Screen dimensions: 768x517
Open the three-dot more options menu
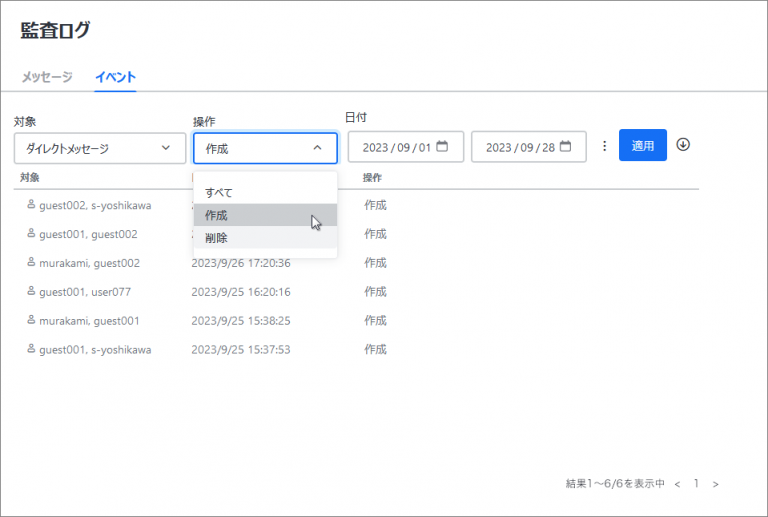[x=604, y=146]
